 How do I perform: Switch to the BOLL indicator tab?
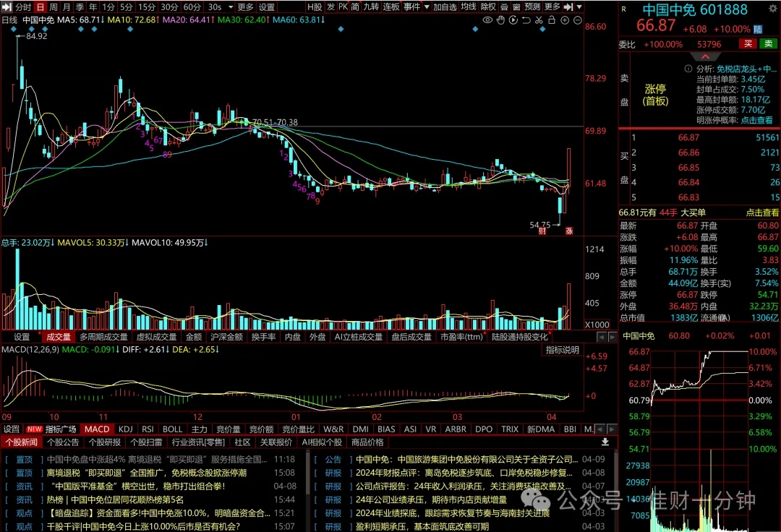(x=172, y=429)
